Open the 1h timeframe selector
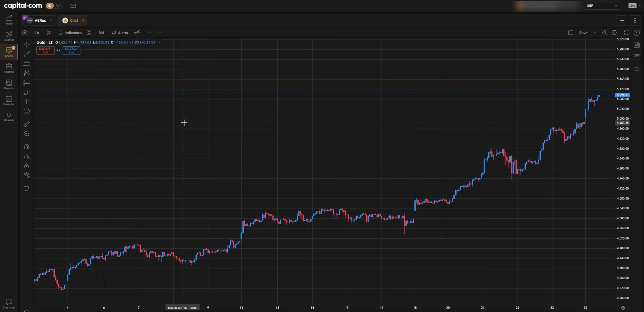644x312 pixels. point(37,33)
